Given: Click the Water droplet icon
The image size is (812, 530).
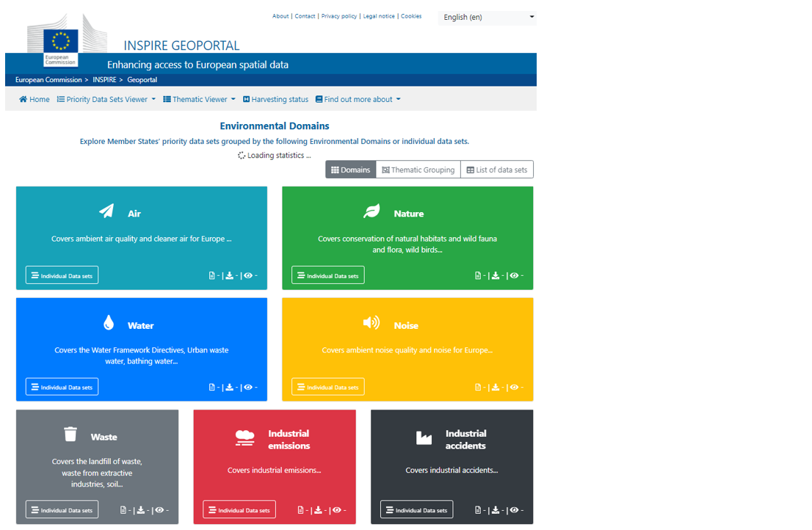Looking at the screenshot, I should tap(108, 322).
